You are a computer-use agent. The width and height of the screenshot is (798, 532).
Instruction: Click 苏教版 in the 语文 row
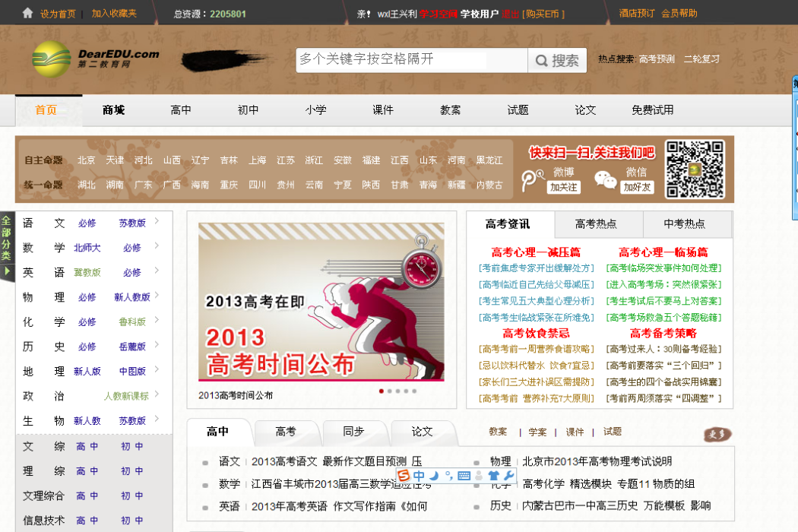point(132,223)
